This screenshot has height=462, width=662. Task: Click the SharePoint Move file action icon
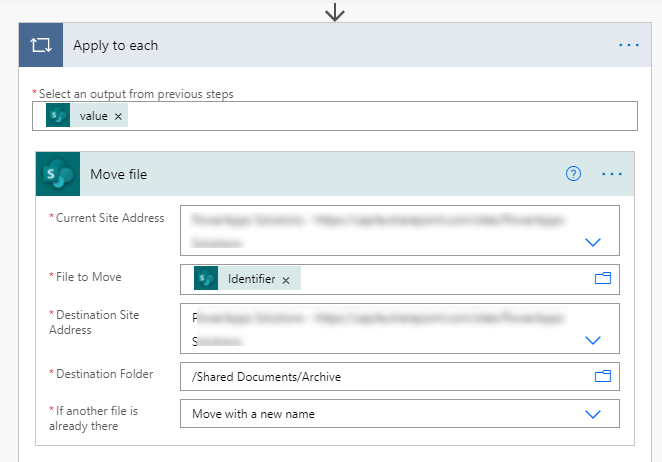[x=58, y=174]
